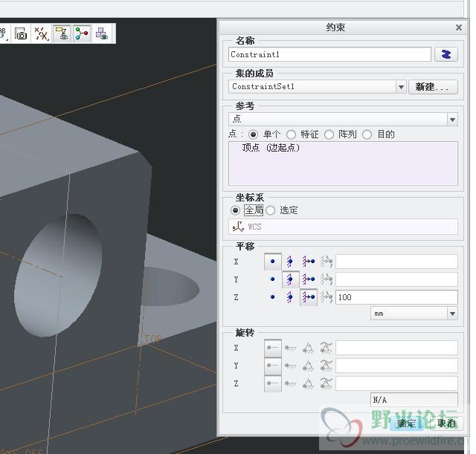This screenshot has height=454, width=476.
Task: Open the mm translation units dropdown
Action: click(452, 314)
